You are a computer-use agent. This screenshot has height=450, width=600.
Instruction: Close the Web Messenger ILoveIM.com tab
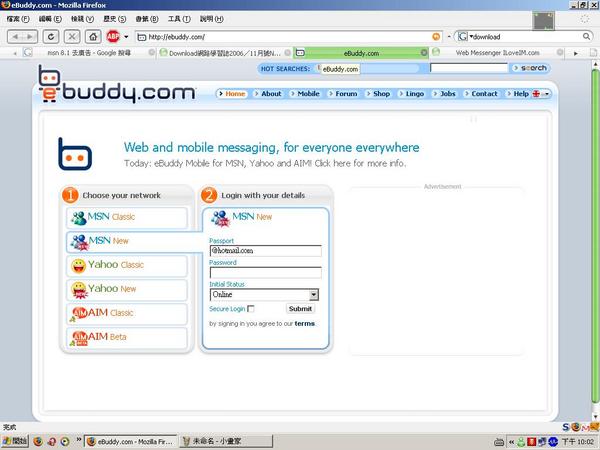pyautogui.click(x=560, y=52)
